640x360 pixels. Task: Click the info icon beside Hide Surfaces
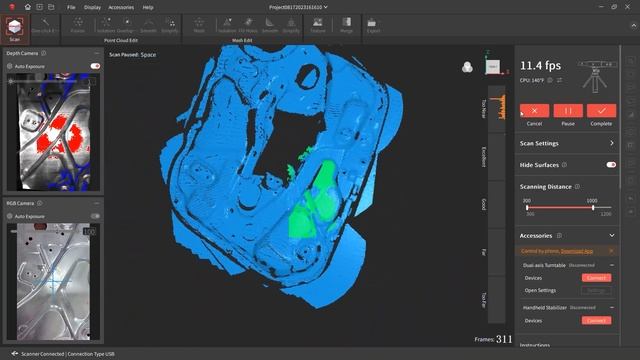click(564, 165)
